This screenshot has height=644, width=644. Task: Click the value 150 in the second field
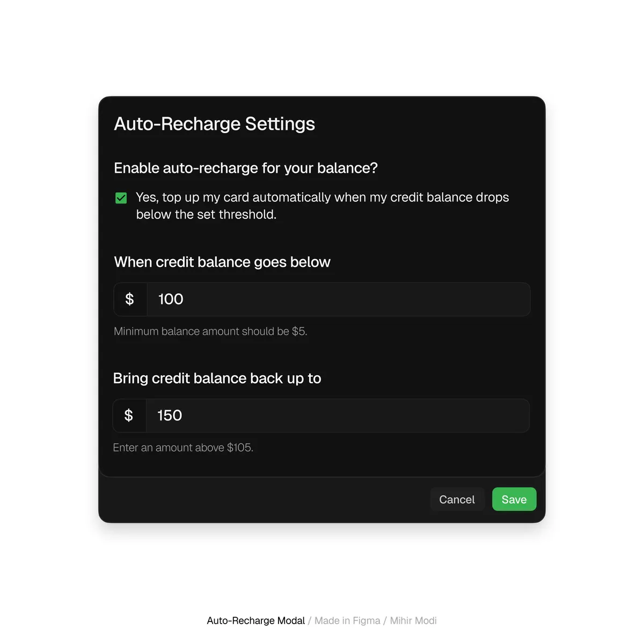click(170, 415)
